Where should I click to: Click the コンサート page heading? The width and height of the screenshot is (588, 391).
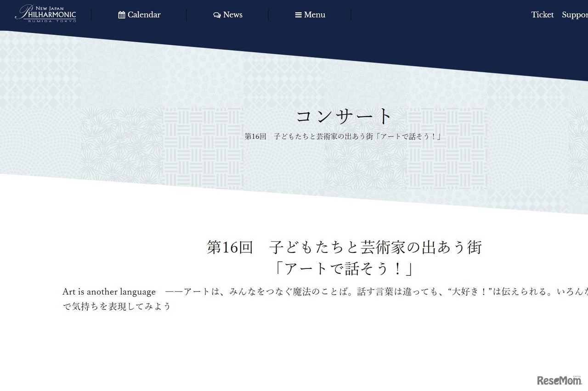[x=344, y=115]
